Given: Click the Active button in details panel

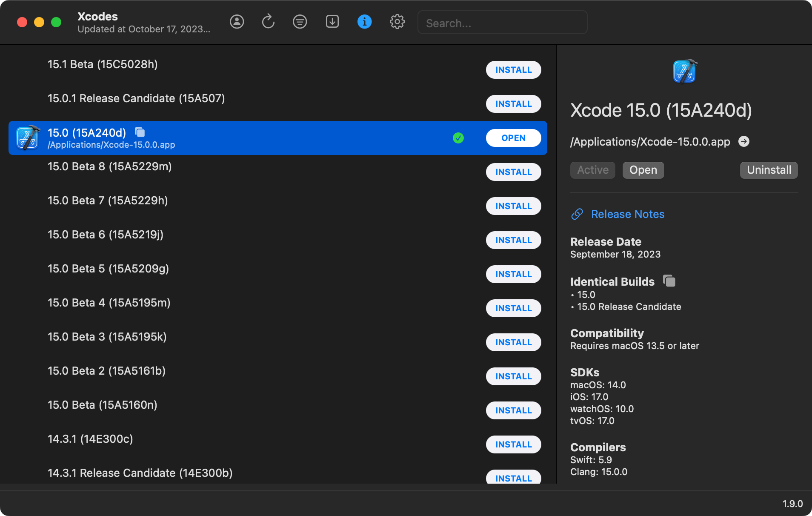Looking at the screenshot, I should coord(592,170).
